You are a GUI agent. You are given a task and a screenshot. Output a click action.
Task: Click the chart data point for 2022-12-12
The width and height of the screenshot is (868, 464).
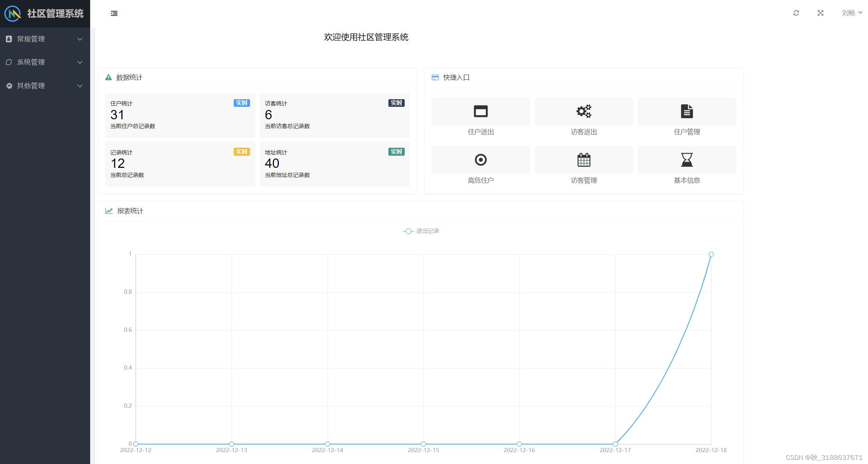(136, 444)
